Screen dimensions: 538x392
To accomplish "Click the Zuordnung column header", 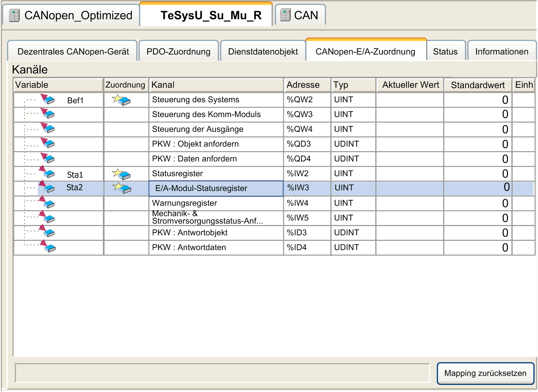I will tap(126, 85).
